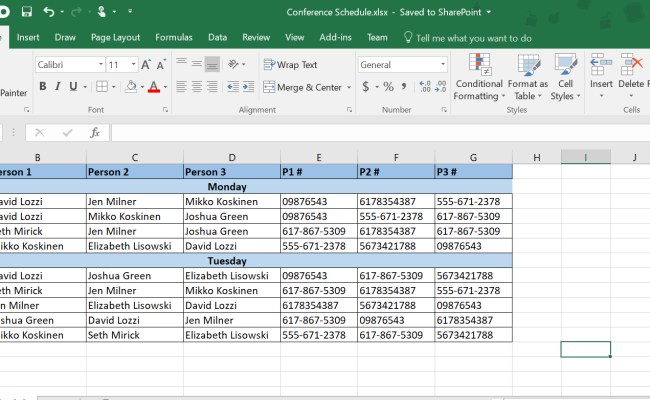Toggle italic formatting
The width and height of the screenshot is (650, 400).
58,86
